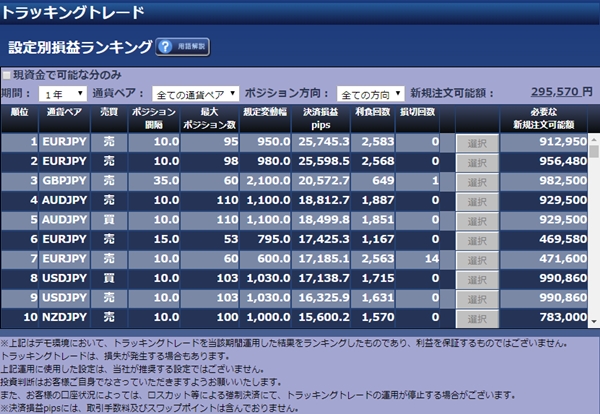Click the 通貨ペア column header
The image size is (600, 414).
[x=64, y=119]
